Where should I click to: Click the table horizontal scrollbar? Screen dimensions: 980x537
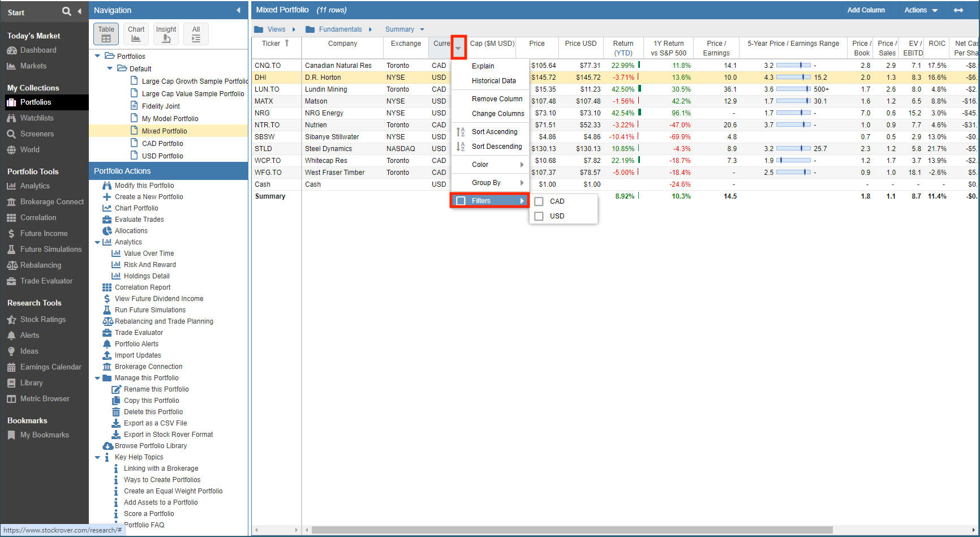click(571, 530)
